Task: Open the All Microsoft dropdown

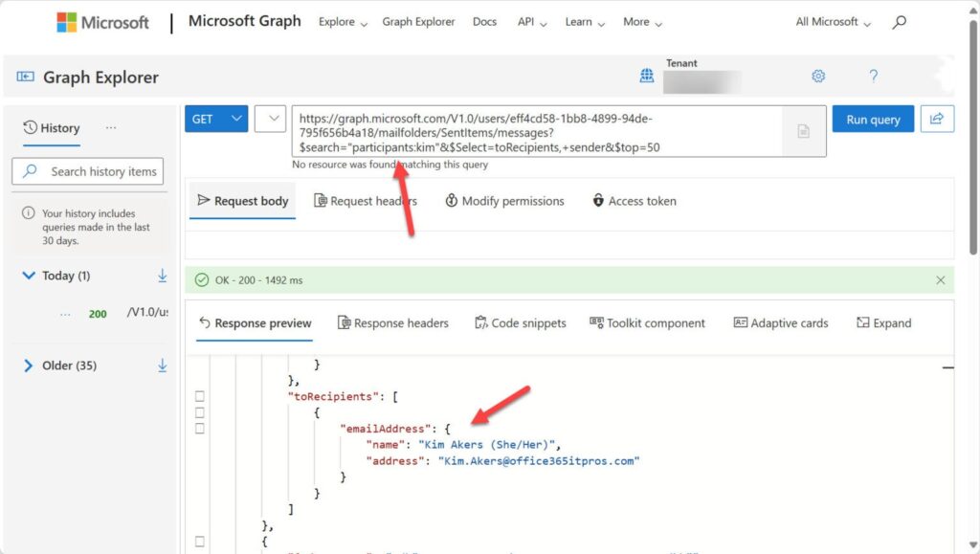Action: (x=834, y=22)
